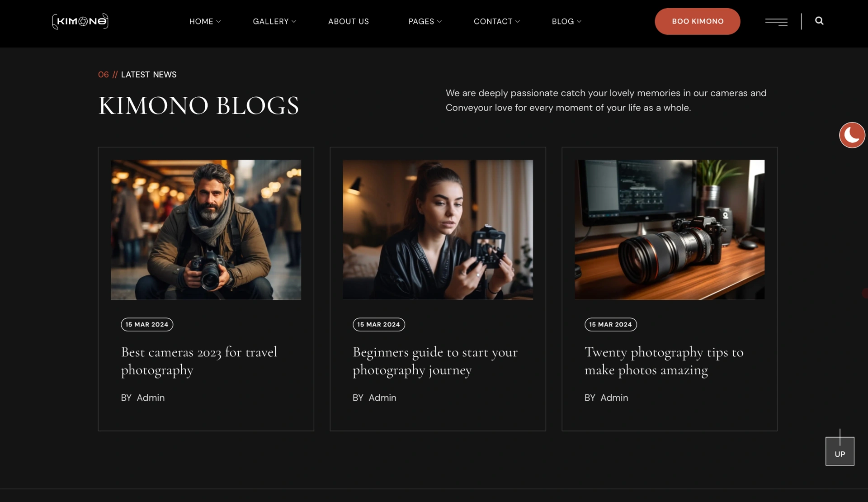Click Admin author under Best cameras post
868x502 pixels.
click(151, 398)
